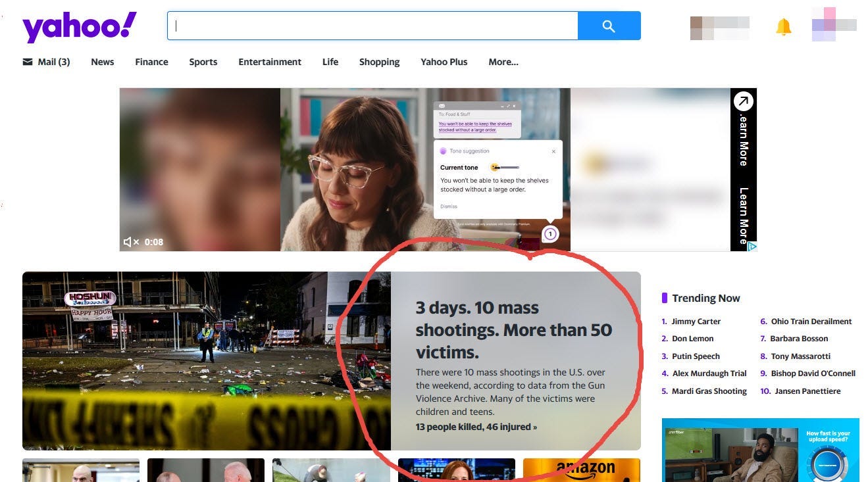Screen dimensions: 868x482
Task: Open headline '3 days. 10 mass shootings'
Action: [513, 329]
